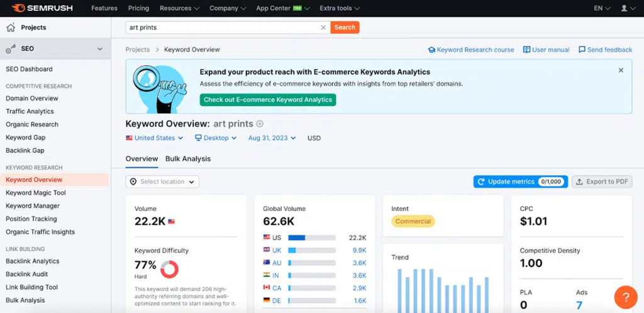Image resolution: width=644 pixels, height=313 pixels.
Task: Click the Send feedback chat icon
Action: pos(582,50)
